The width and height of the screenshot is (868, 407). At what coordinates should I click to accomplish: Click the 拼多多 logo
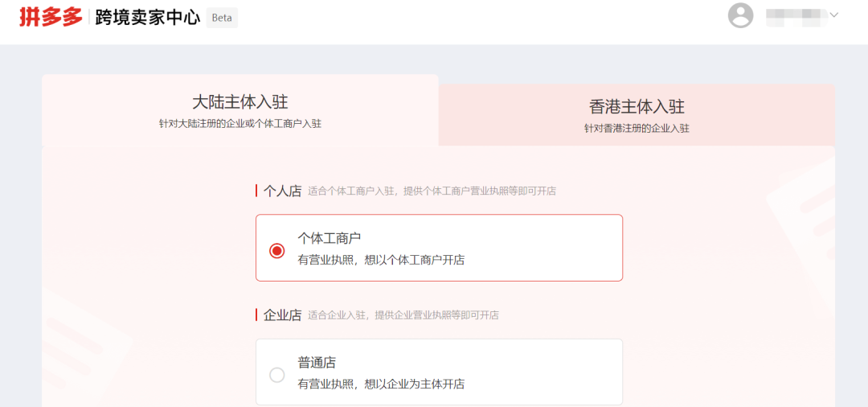tap(51, 17)
